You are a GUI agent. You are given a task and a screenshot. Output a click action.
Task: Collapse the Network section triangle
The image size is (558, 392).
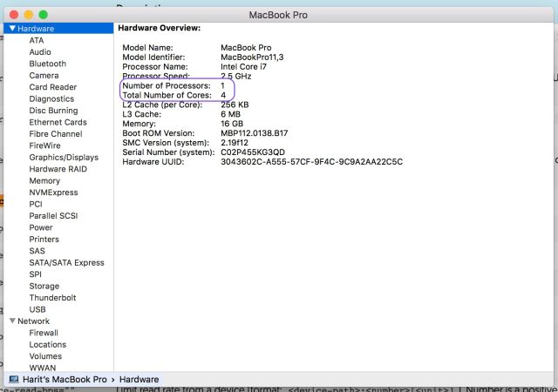click(x=12, y=321)
